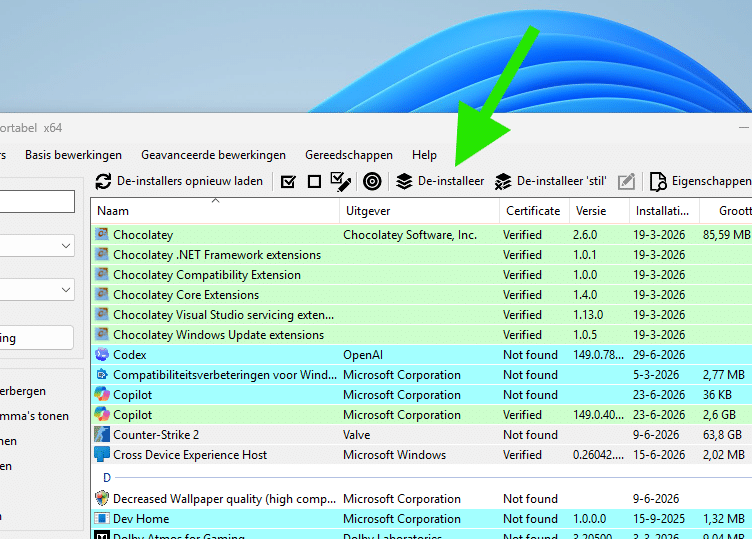Click the deselect all empty-box toolbar icon

315,182
